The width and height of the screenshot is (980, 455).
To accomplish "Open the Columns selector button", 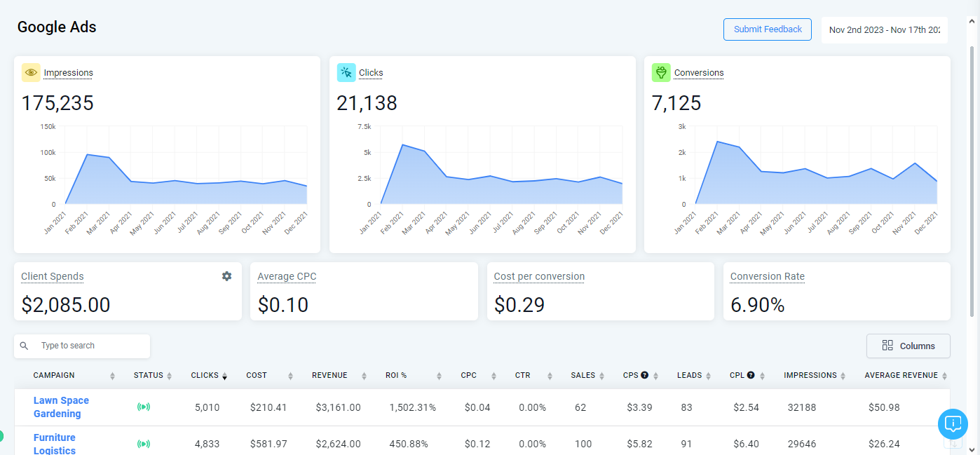I will click(908, 346).
